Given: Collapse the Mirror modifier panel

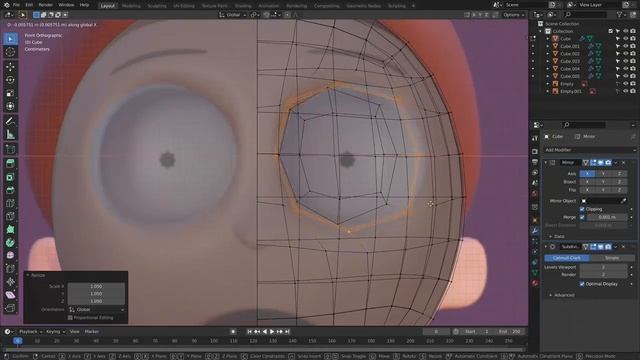Looking at the screenshot, I should [546, 162].
